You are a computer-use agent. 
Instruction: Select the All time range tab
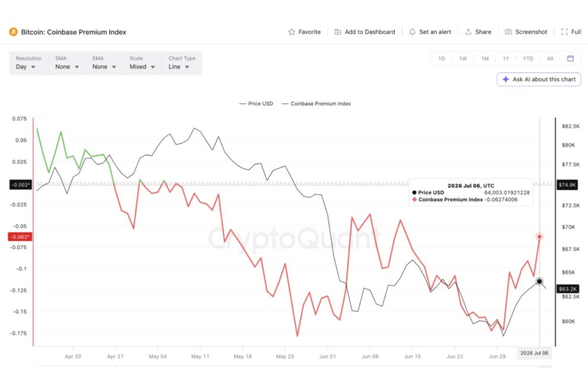tap(550, 59)
